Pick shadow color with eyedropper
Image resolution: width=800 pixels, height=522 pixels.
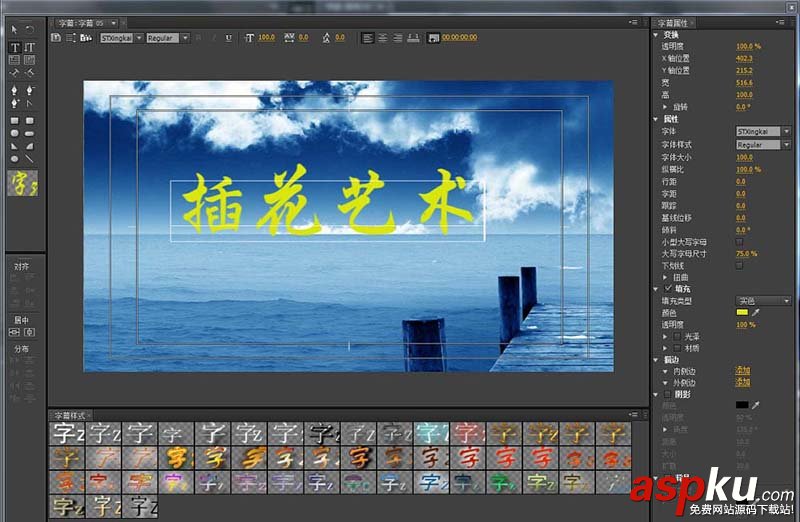[756, 405]
